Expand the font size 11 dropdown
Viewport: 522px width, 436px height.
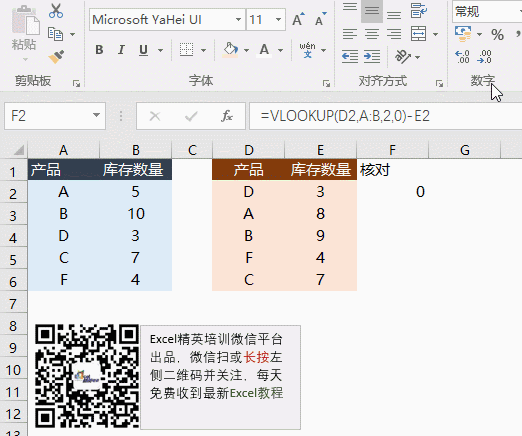click(x=278, y=20)
